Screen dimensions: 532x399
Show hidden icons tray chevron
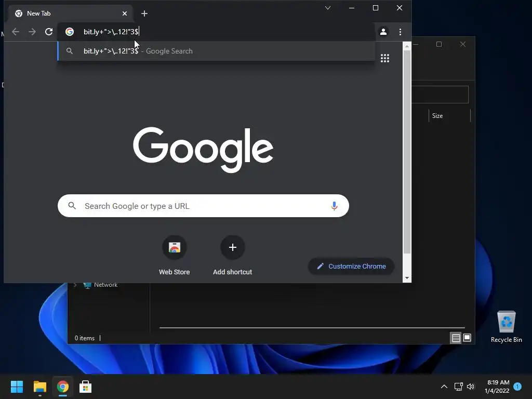tap(444, 387)
